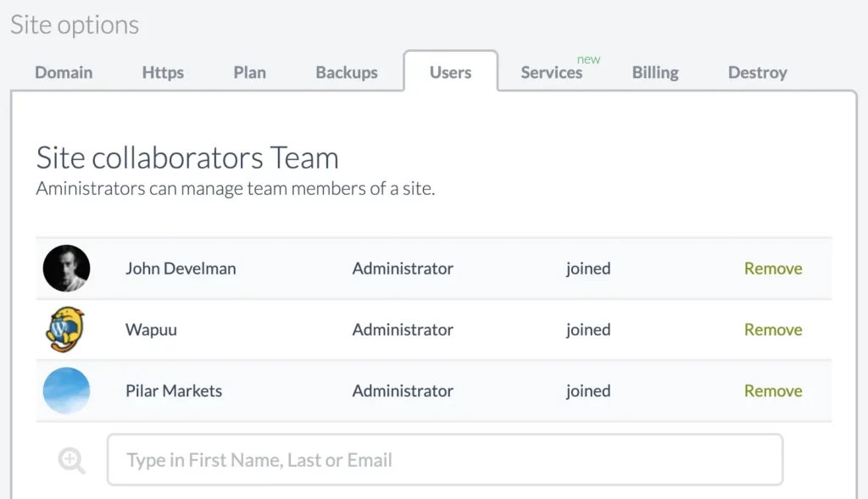Open the Domain tab
The width and height of the screenshot is (868, 499).
pyautogui.click(x=64, y=73)
